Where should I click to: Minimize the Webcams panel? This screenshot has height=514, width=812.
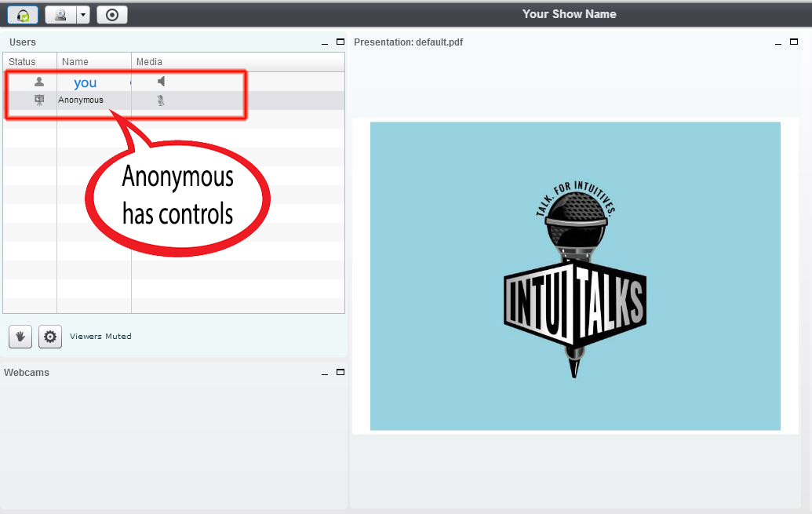pos(325,373)
